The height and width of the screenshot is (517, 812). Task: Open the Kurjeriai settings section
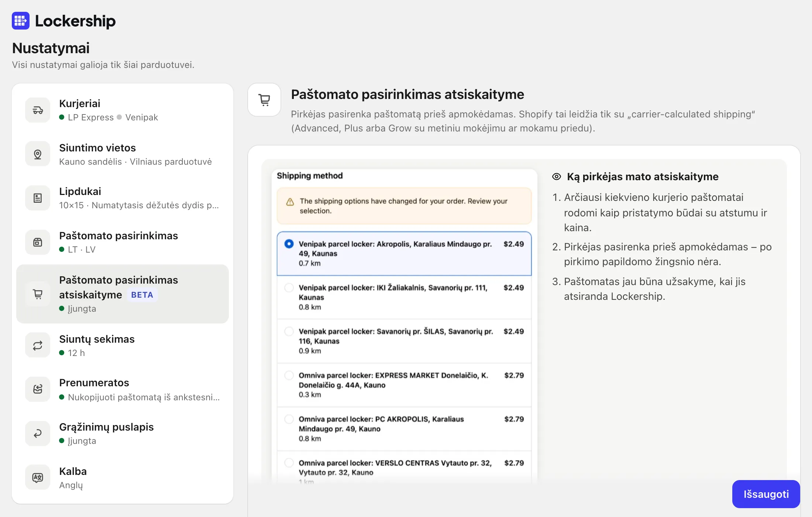(x=123, y=110)
